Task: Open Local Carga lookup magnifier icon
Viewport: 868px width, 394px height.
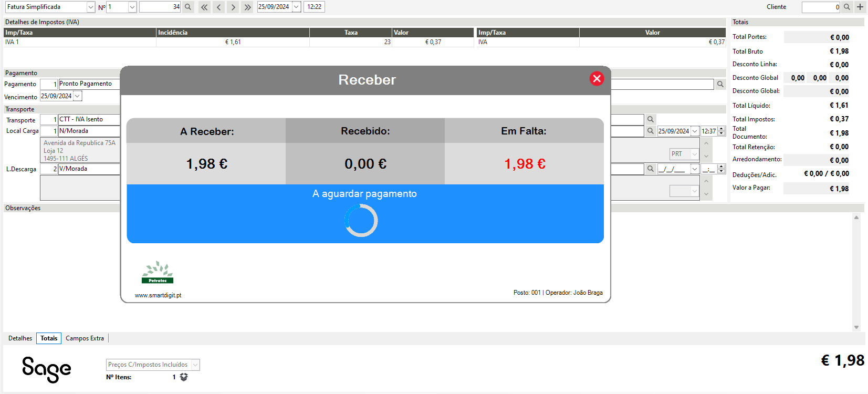Action: tap(651, 131)
